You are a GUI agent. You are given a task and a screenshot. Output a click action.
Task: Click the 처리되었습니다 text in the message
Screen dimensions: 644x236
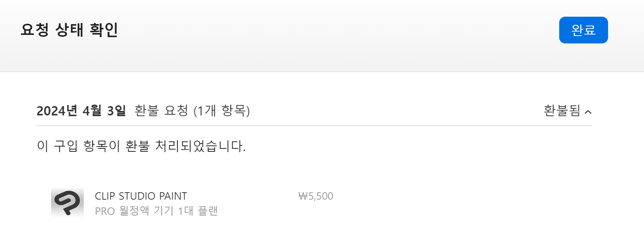click(200, 146)
